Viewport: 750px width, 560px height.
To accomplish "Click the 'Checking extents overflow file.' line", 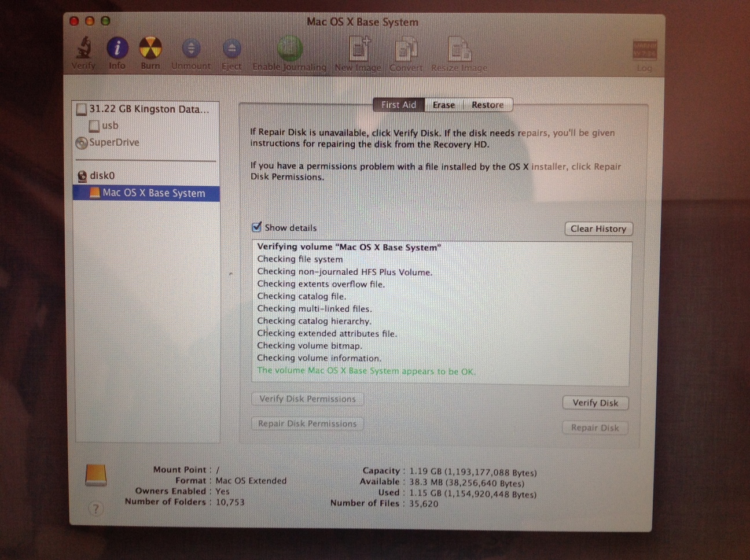I will (x=321, y=284).
